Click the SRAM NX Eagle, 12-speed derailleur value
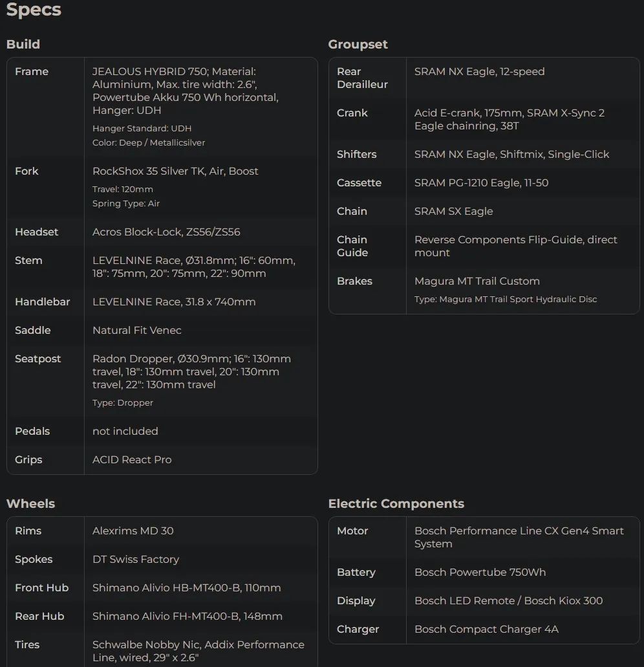644x667 pixels. (479, 71)
